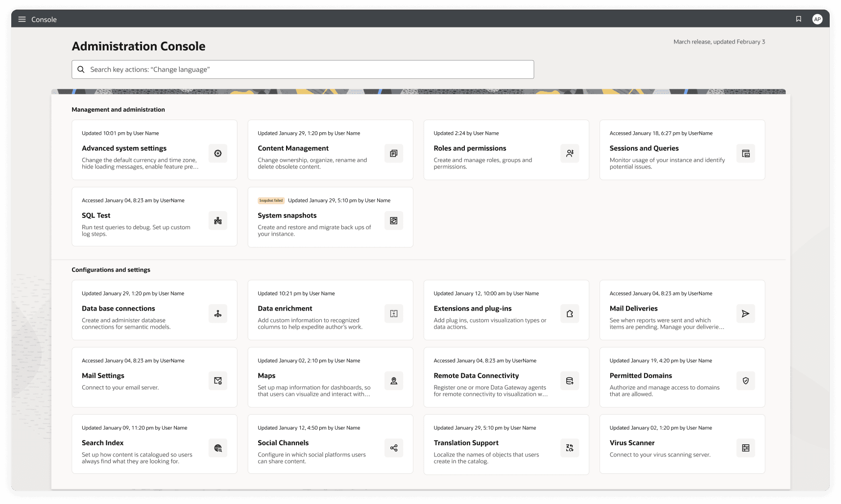The height and width of the screenshot is (504, 841).
Task: Open Mail Deliveries title
Action: point(633,309)
